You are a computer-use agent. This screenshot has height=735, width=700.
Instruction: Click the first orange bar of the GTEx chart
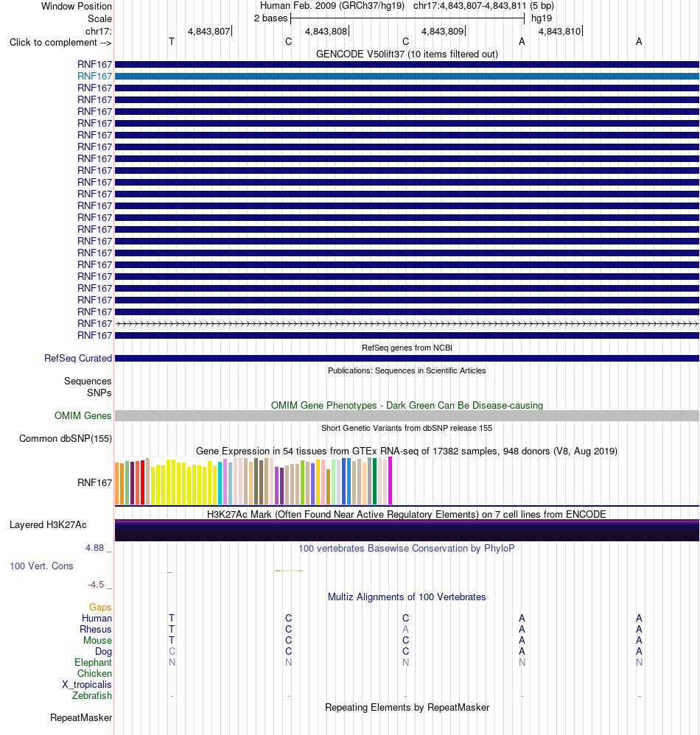coord(117,484)
